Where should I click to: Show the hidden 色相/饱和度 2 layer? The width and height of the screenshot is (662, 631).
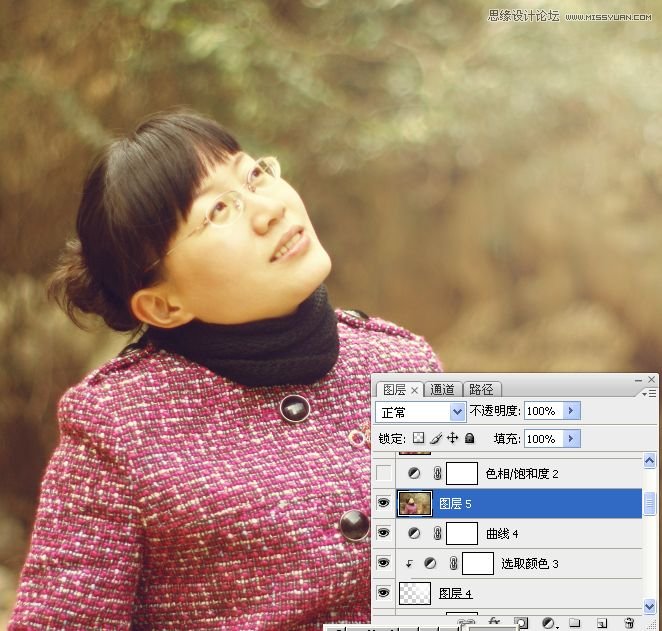(x=383, y=473)
